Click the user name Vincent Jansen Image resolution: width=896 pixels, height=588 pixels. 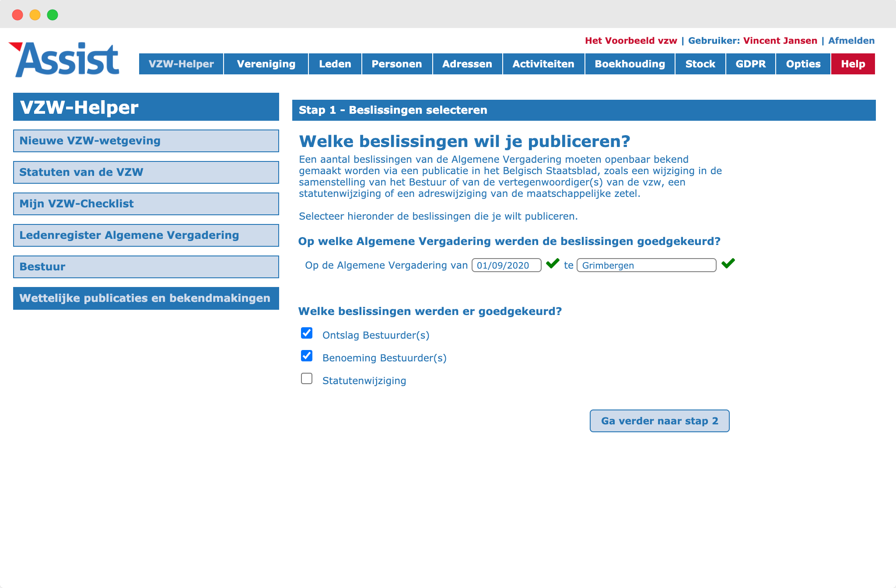[780, 41]
